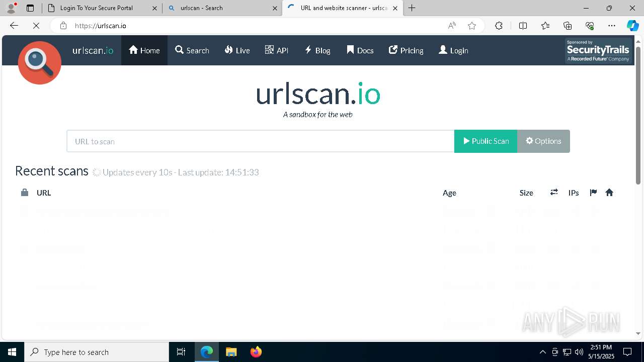The image size is (644, 362).
Task: Open Edge Settings and more menu
Action: pyautogui.click(x=612, y=26)
